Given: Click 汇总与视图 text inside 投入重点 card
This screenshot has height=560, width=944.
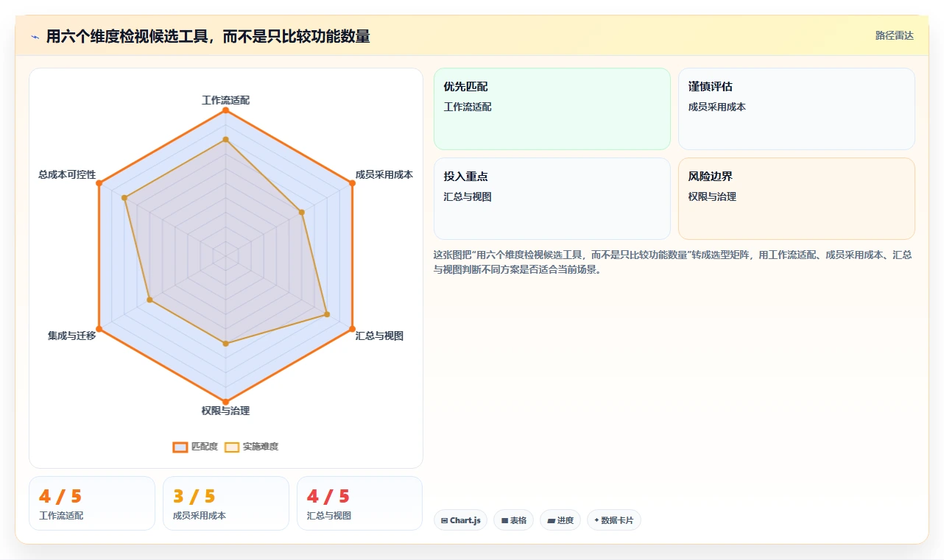Looking at the screenshot, I should [468, 196].
